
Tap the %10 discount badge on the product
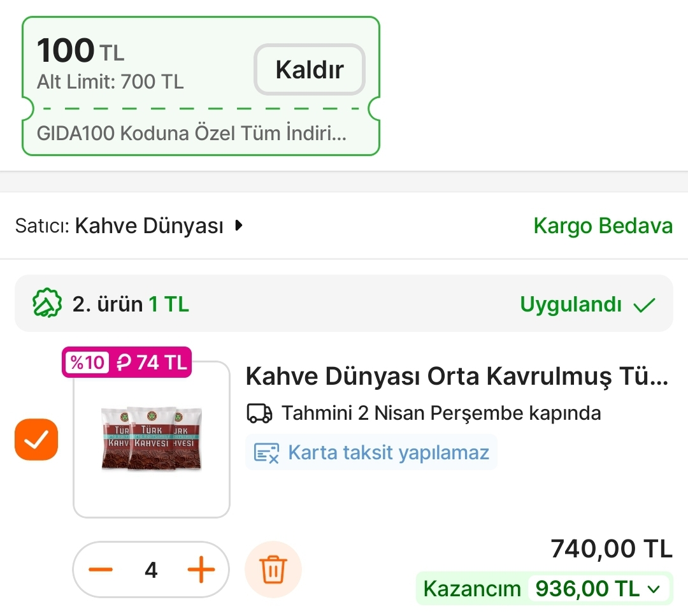point(87,362)
